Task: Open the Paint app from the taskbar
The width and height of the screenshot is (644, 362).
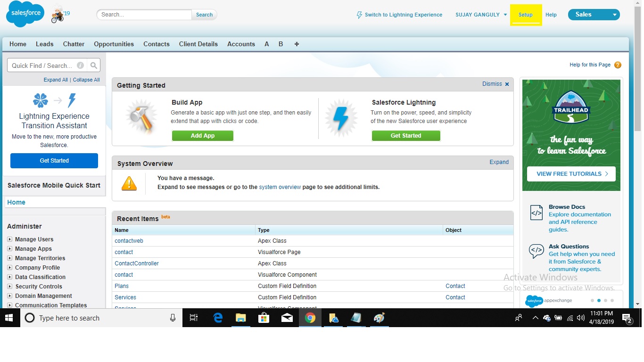Action: (x=379, y=318)
